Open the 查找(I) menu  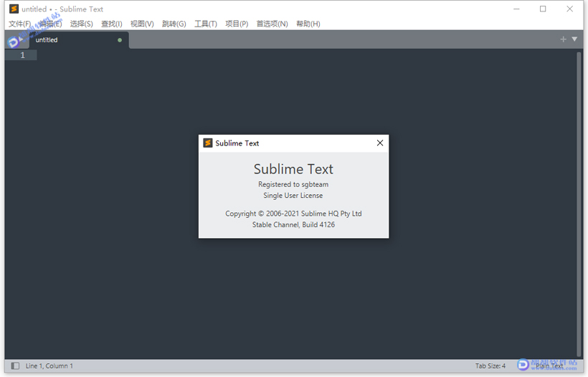tap(112, 24)
